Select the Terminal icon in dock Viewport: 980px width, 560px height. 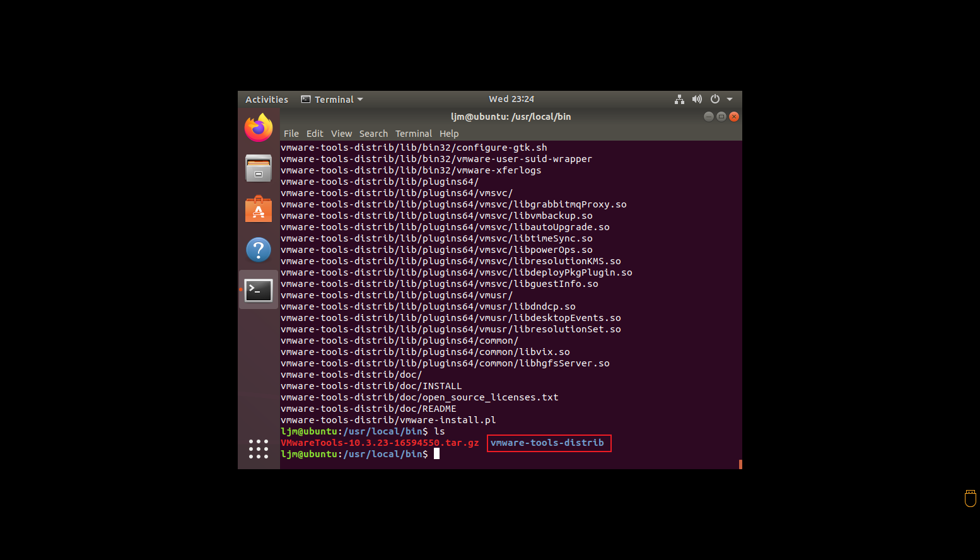(259, 290)
